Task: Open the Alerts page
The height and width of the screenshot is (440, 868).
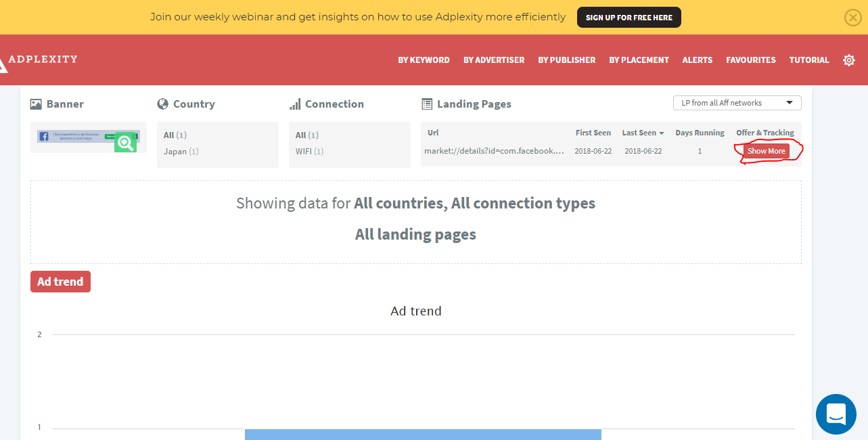Action: point(697,60)
